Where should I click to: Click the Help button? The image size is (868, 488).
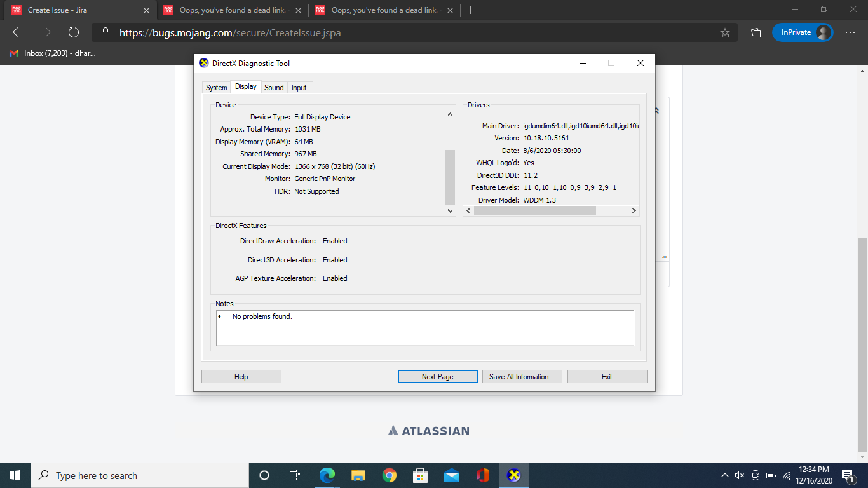241,377
